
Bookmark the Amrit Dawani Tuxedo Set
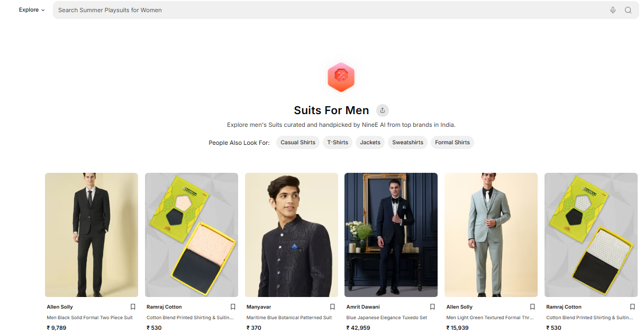(x=432, y=307)
